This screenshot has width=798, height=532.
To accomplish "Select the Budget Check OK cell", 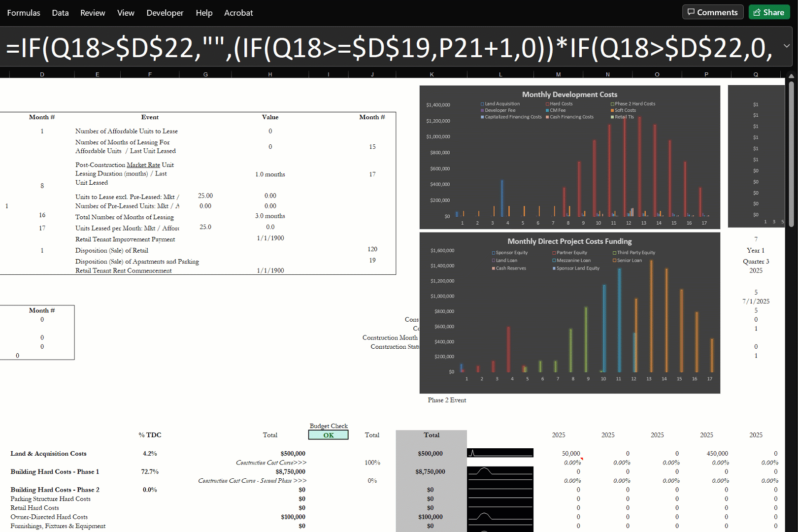I will [x=328, y=435].
